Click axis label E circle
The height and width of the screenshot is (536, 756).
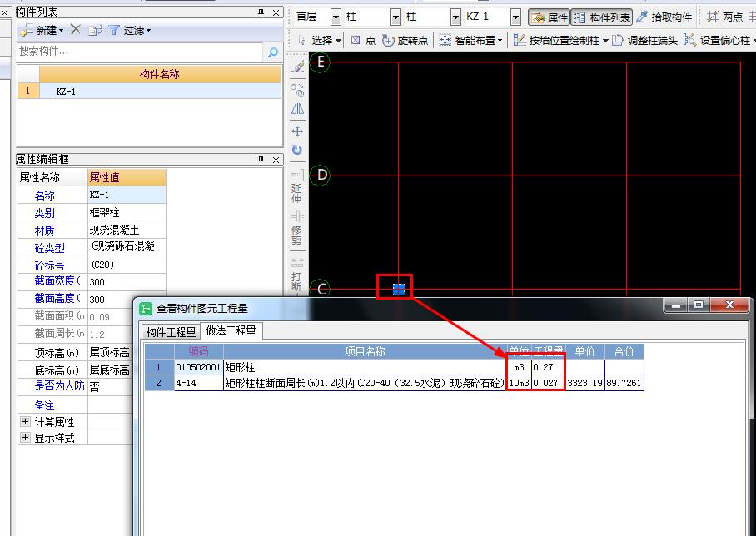point(320,62)
